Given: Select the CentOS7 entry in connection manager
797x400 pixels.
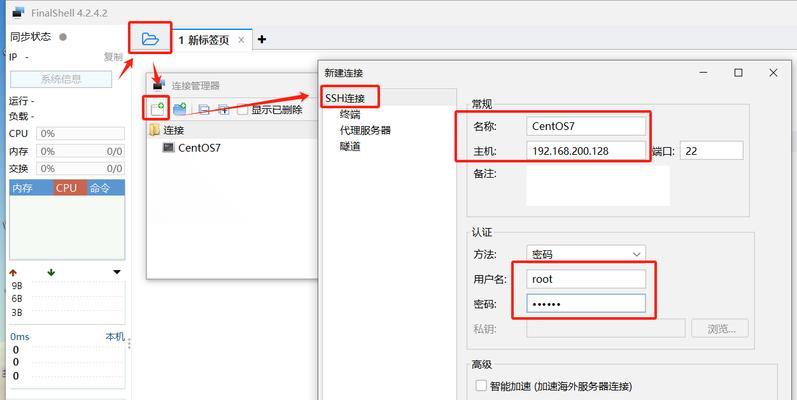Looking at the screenshot, I should pos(199,148).
